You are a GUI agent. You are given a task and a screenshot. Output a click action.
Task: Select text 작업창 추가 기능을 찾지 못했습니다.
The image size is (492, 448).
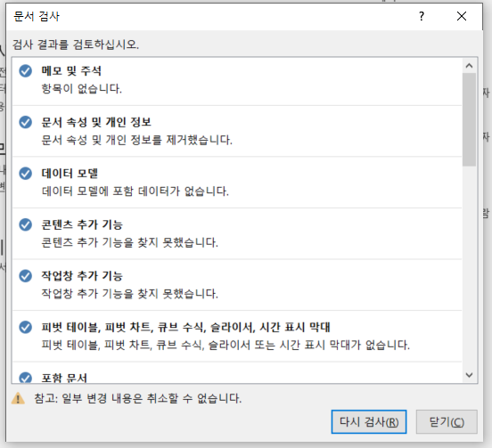(130, 294)
